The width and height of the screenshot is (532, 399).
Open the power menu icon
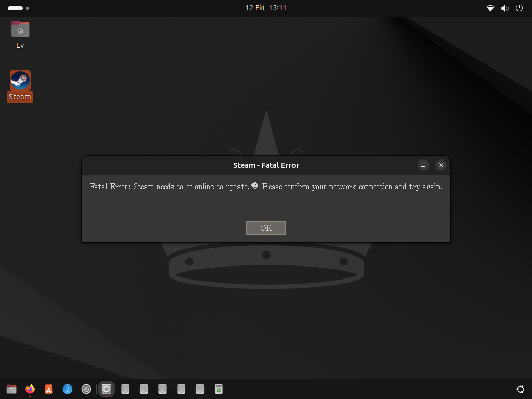point(519,8)
